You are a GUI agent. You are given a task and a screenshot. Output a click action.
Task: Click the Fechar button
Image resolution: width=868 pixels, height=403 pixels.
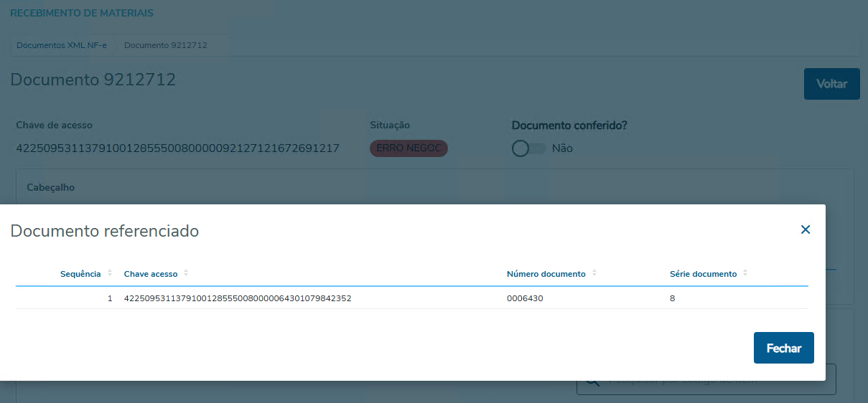point(784,348)
